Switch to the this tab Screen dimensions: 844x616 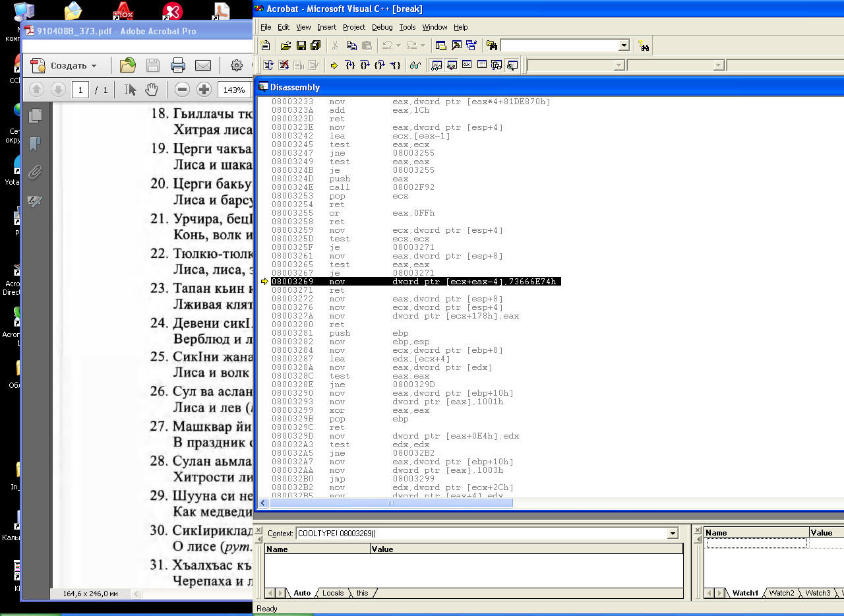(363, 593)
